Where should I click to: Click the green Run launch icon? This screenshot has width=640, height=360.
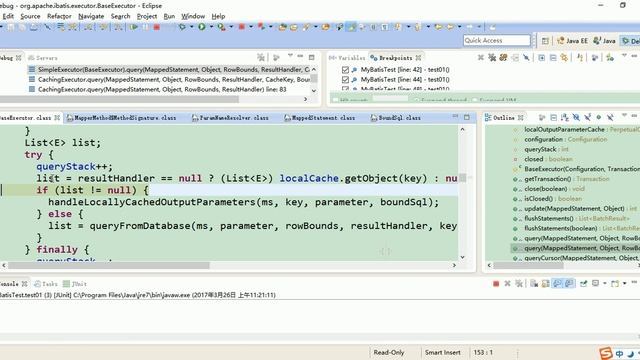coord(202,27)
